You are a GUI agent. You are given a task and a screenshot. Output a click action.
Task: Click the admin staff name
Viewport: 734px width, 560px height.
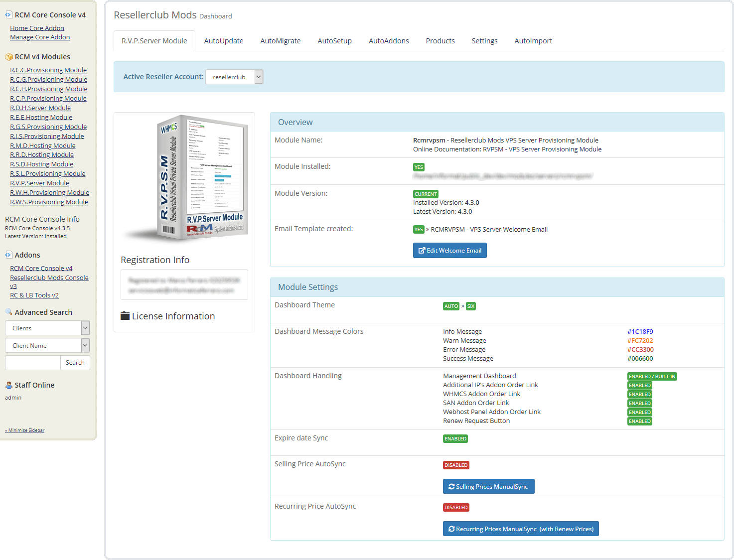tap(13, 398)
